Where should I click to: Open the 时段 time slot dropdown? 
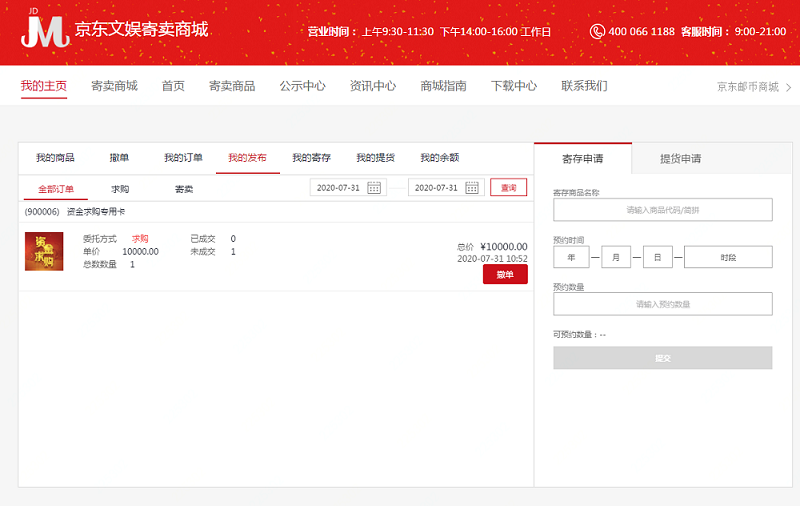(727, 257)
